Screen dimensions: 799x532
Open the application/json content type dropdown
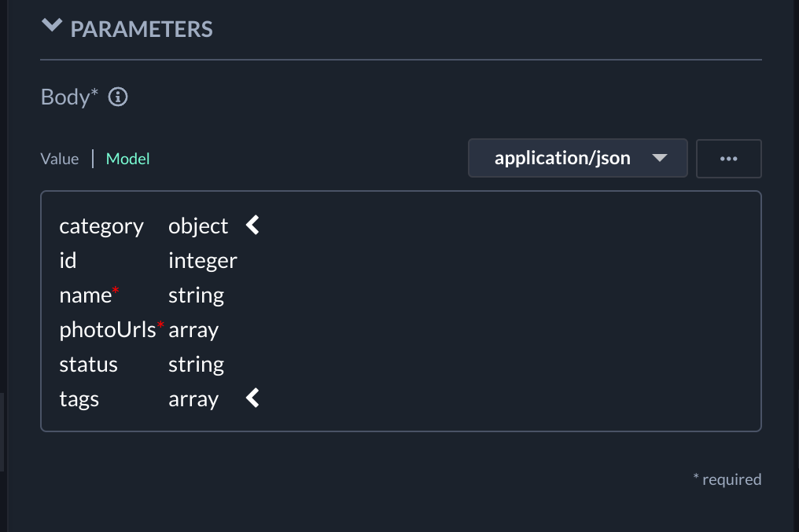point(577,159)
